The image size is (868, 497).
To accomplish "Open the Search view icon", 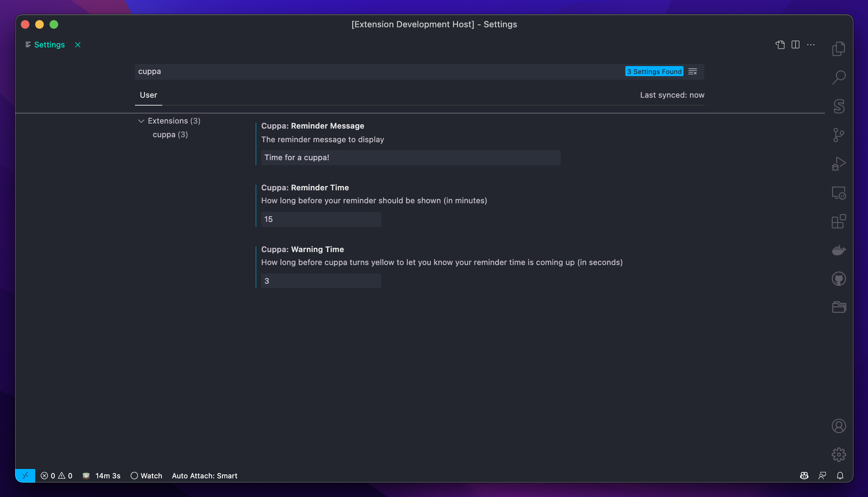I will click(839, 77).
